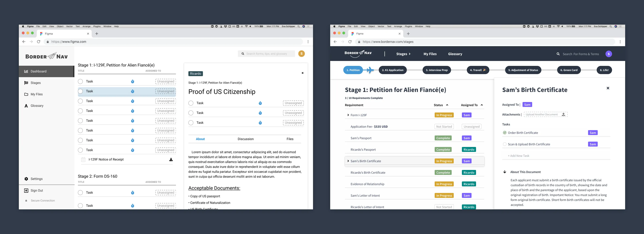This screenshot has width=644, height=234.
Task: Click timer icon on first Proof of Citizenship task
Action: click(x=260, y=103)
